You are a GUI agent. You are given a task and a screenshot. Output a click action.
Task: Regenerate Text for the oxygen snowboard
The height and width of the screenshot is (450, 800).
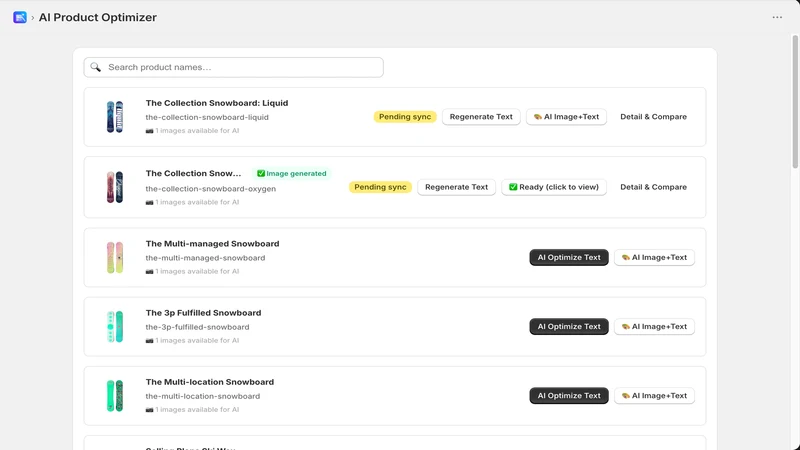[x=457, y=187]
